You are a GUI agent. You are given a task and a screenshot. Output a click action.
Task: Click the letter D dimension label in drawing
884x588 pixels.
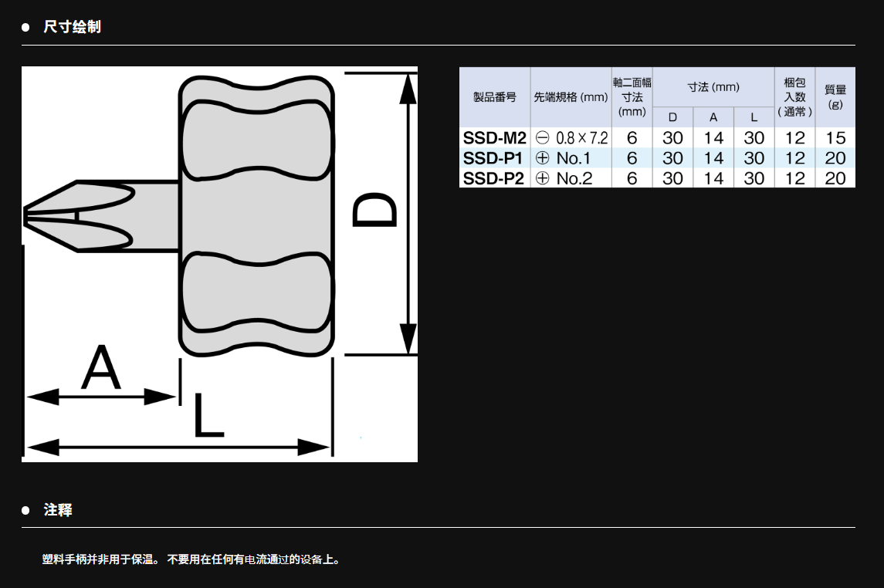[x=375, y=211]
